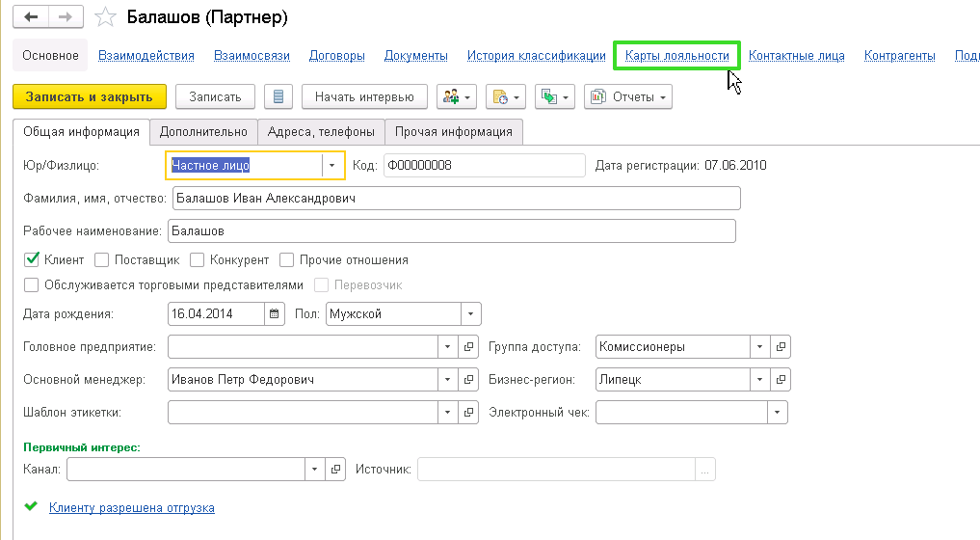
Task: Check the Перевозчик checkbox
Action: [321, 285]
